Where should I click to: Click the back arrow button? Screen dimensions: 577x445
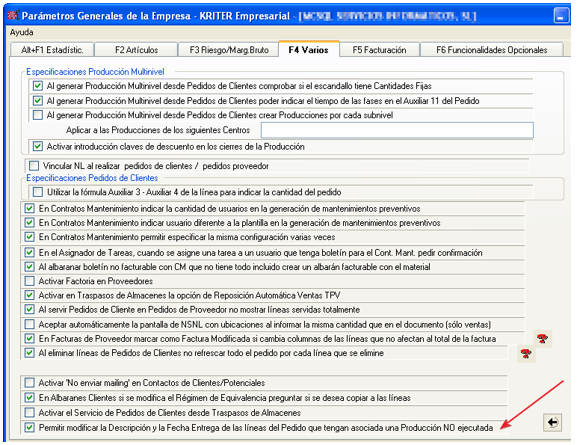552,422
